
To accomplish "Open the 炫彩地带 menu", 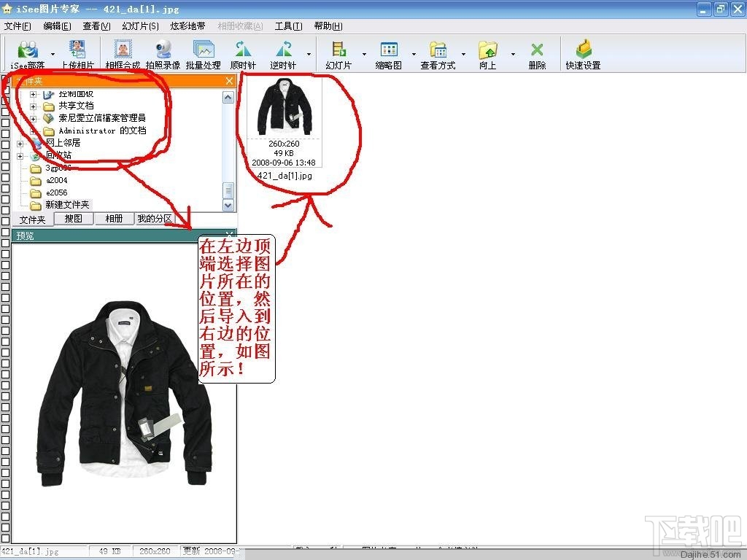I will tap(187, 26).
